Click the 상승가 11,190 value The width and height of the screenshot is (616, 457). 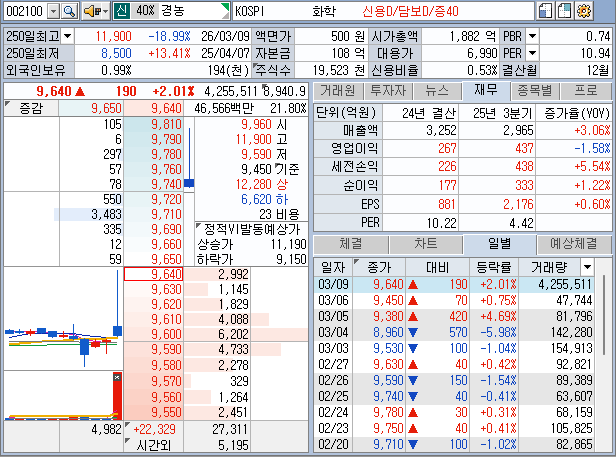[289, 244]
